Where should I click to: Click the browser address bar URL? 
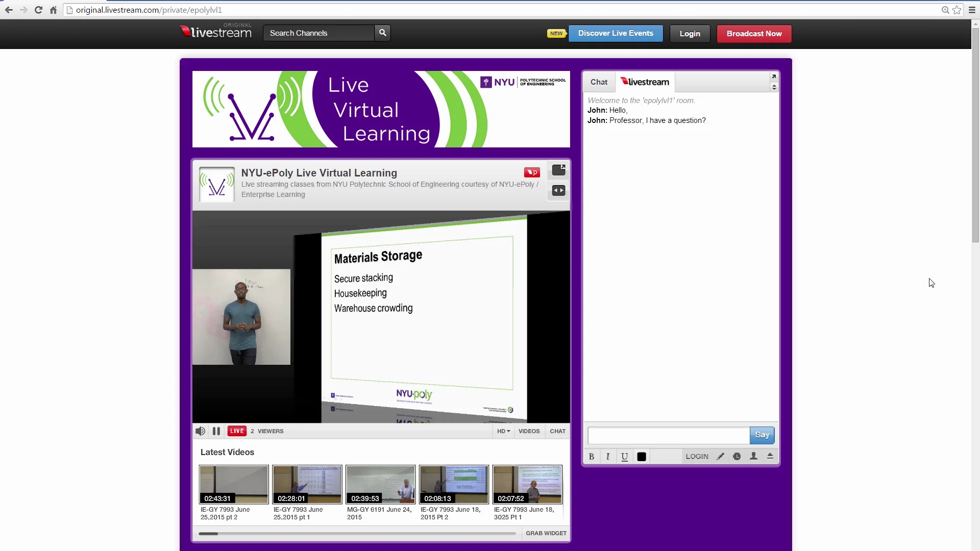point(149,10)
